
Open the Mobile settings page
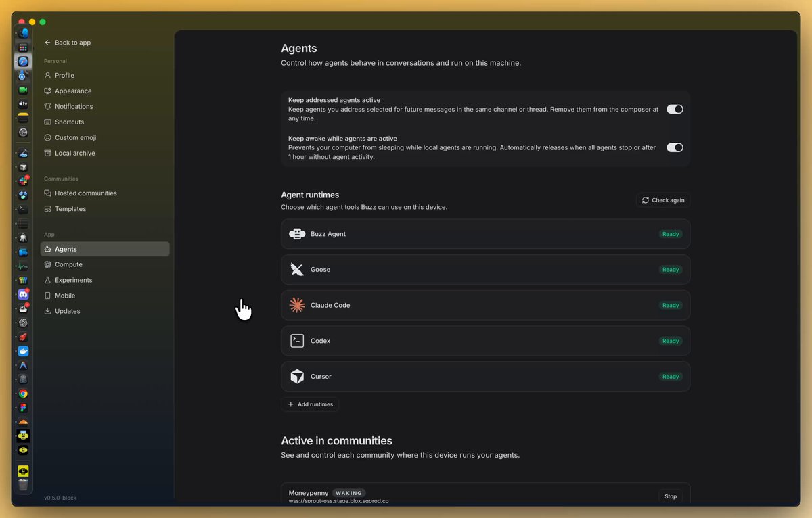coord(105,296)
